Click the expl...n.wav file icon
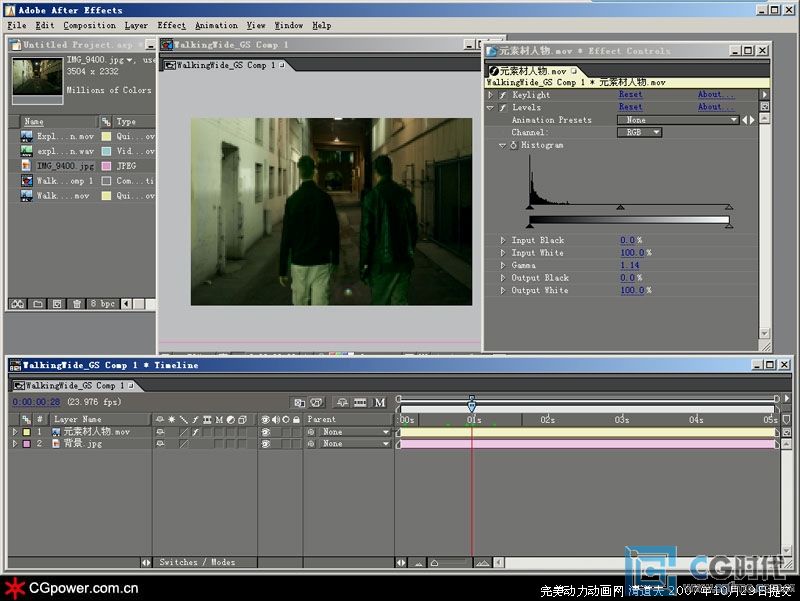 [x=27, y=151]
